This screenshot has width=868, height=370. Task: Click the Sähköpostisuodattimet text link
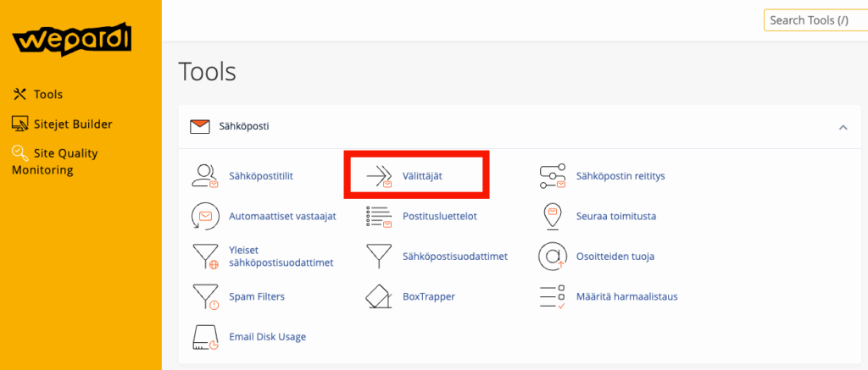pos(454,256)
